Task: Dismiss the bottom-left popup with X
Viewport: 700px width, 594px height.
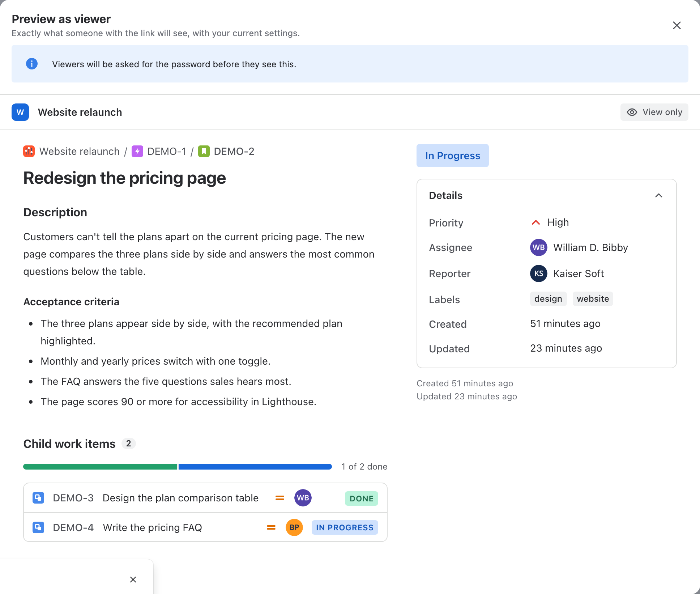Action: coord(133,580)
